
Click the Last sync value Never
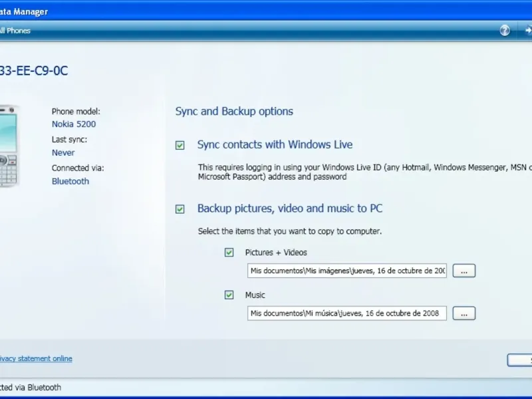[63, 153]
